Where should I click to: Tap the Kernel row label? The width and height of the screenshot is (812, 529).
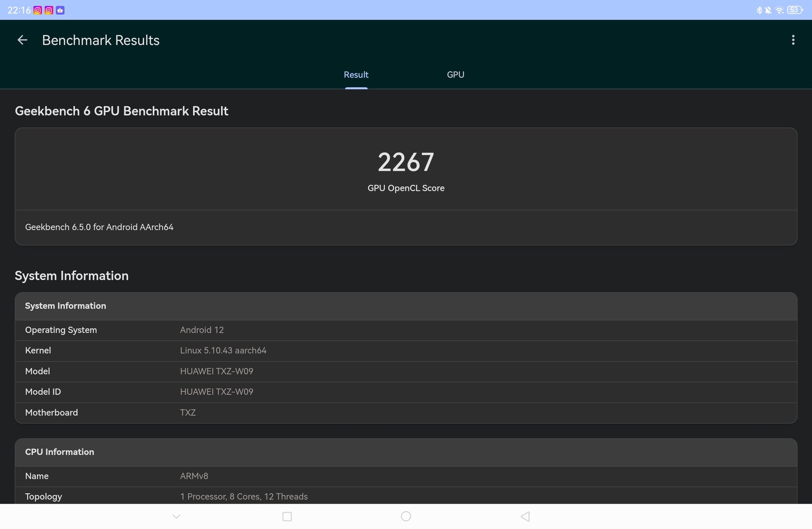point(38,351)
